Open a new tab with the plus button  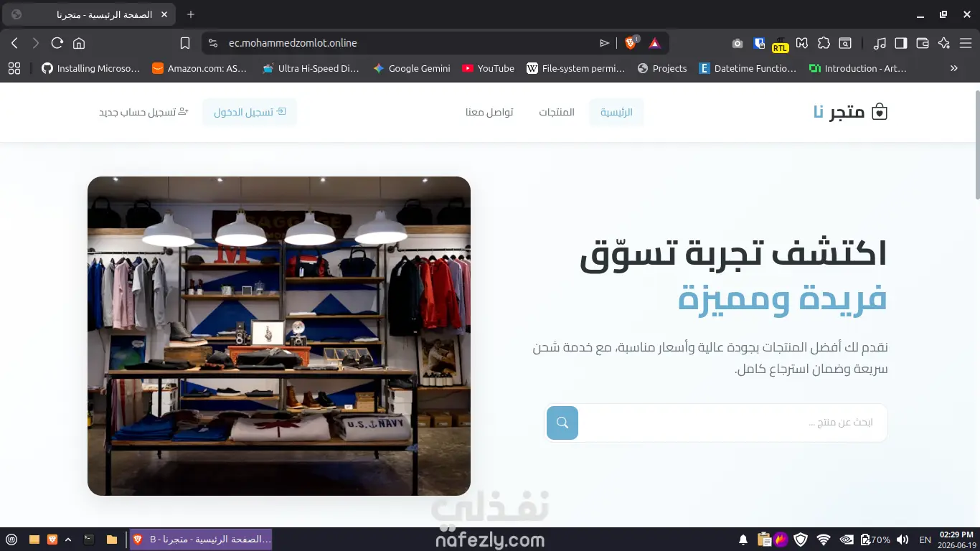[x=191, y=14]
